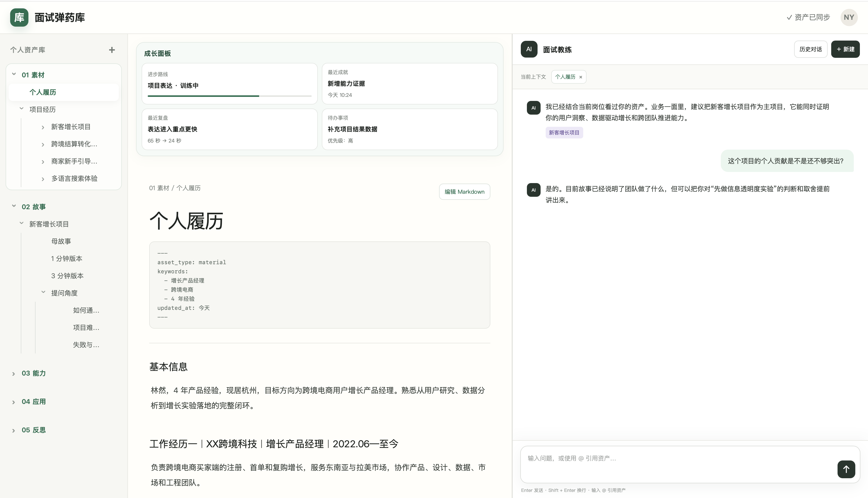The height and width of the screenshot is (498, 868).
Task: Focus the 输入问题 chat input field
Action: (x=690, y=464)
